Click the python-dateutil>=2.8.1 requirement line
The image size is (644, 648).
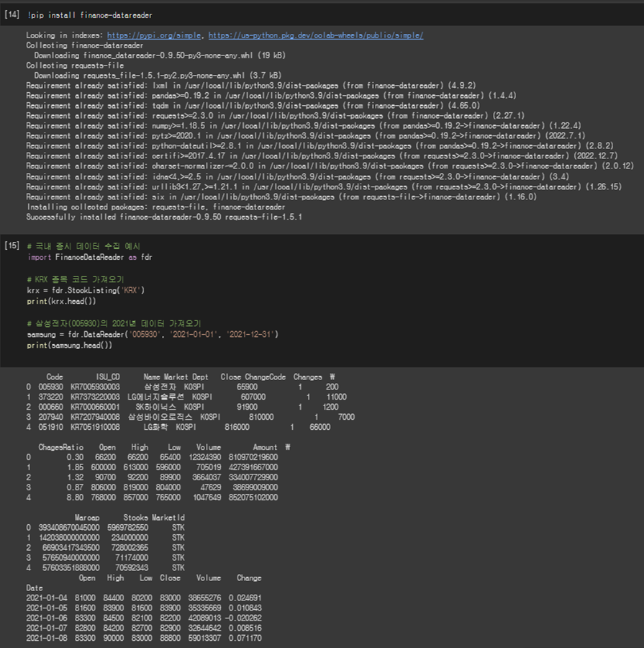pos(320,145)
